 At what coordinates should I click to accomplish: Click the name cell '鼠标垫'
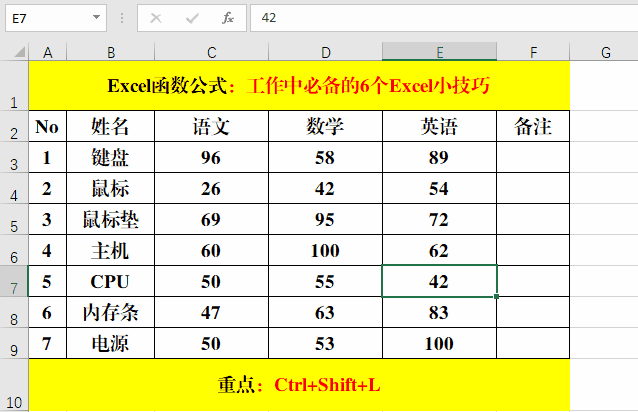111,219
